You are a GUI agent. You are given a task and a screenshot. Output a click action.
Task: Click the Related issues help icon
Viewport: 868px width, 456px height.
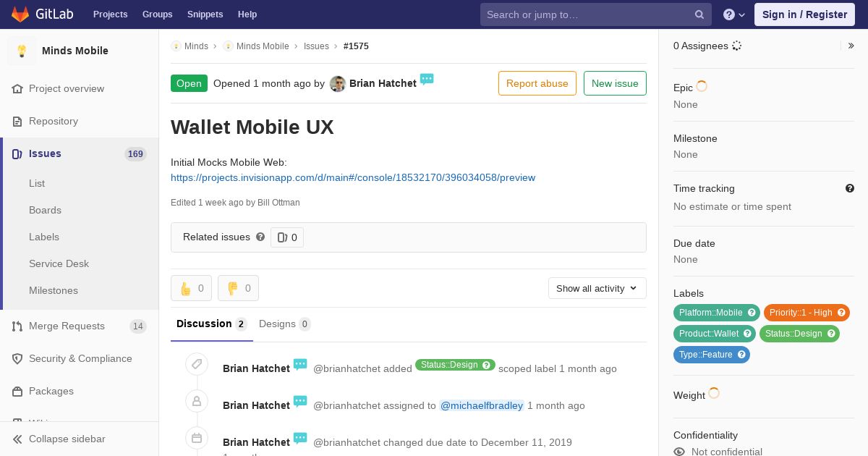[260, 237]
